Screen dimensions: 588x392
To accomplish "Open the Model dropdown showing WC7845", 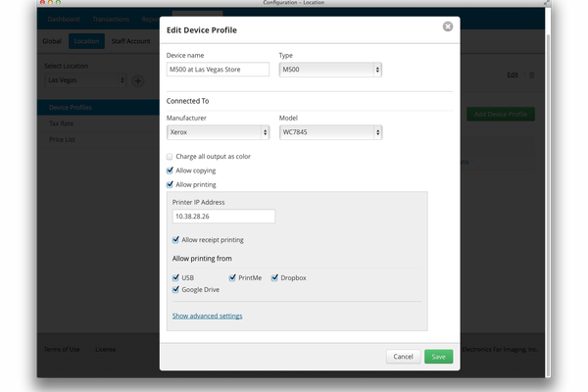I will (330, 132).
